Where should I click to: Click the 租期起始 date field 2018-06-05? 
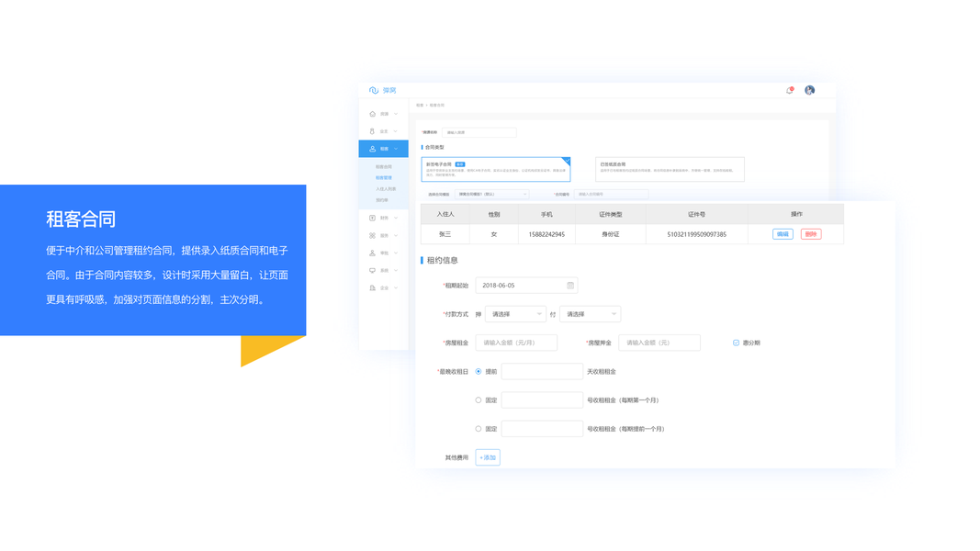coord(526,286)
